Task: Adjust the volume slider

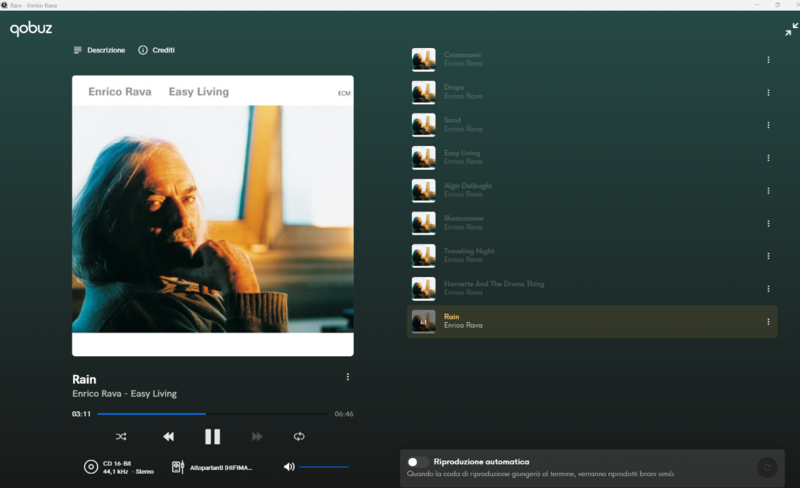Action: click(324, 467)
